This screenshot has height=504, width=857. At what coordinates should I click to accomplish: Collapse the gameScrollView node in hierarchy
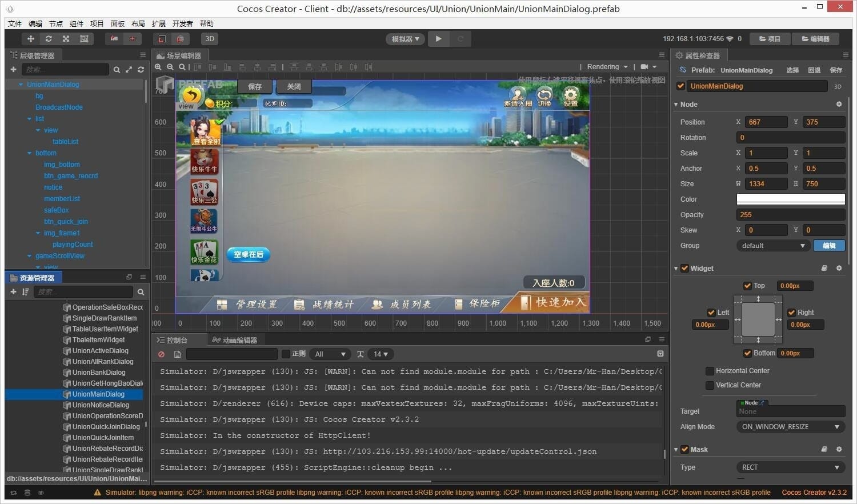click(x=30, y=256)
